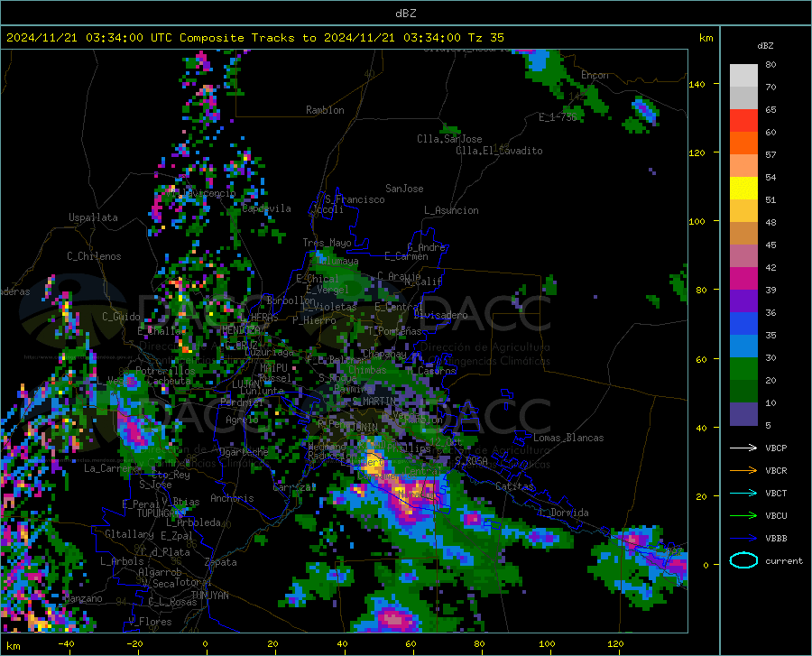Screen dimensions: 812x656
Task: Click the cyan VBCT arrow in legend
Action: pyautogui.click(x=743, y=493)
